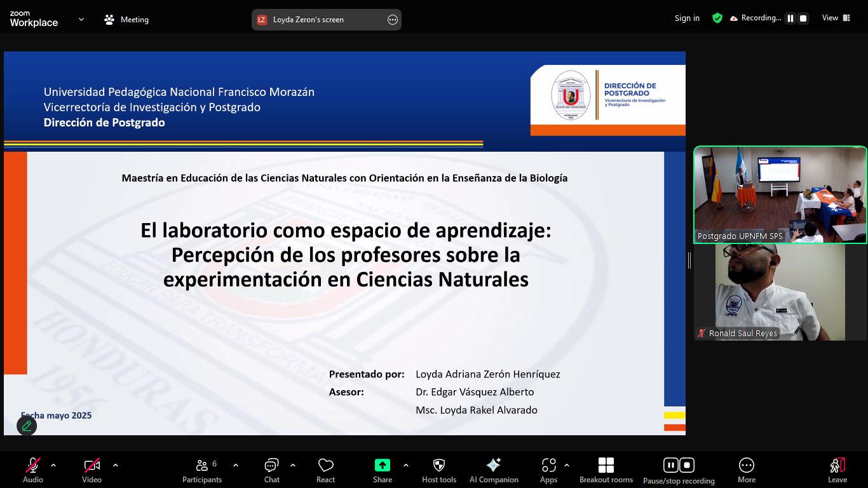
Task: Click 'Dirección de Postgrado' bold heading
Action: tap(104, 123)
